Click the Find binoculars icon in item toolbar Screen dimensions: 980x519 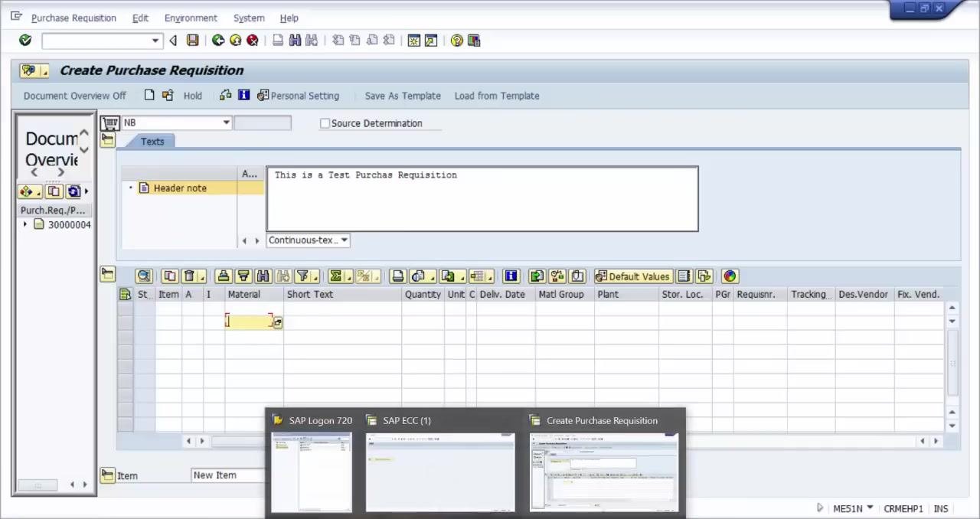pyautogui.click(x=263, y=276)
